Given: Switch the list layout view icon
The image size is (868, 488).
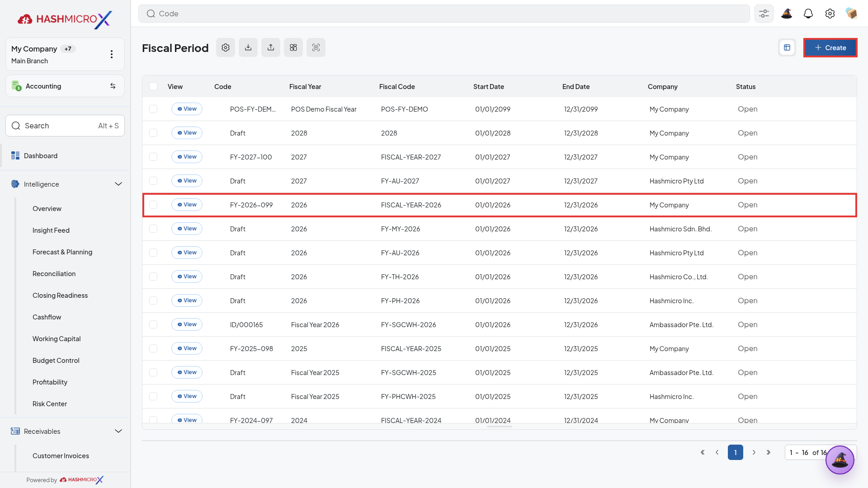Looking at the screenshot, I should [x=787, y=47].
